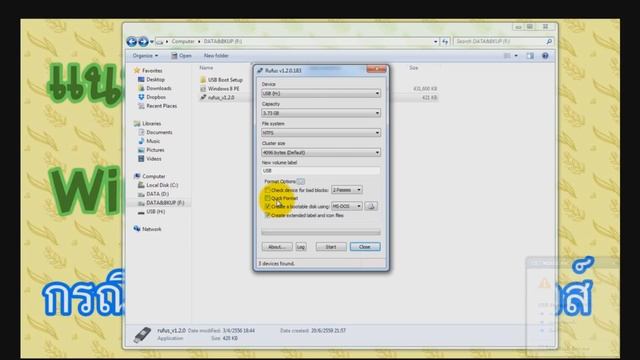Open the MS-DOS boot type dropdown

click(x=347, y=206)
